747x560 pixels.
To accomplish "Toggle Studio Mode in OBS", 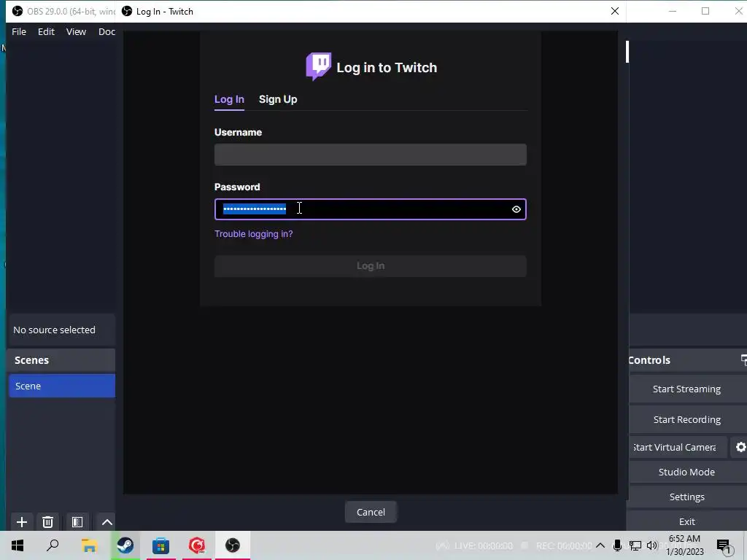I will coord(686,472).
